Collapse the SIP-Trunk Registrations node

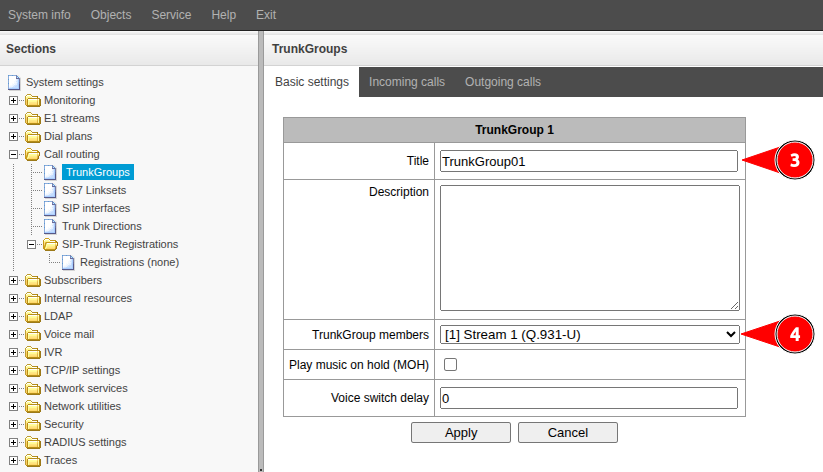[x=31, y=244]
